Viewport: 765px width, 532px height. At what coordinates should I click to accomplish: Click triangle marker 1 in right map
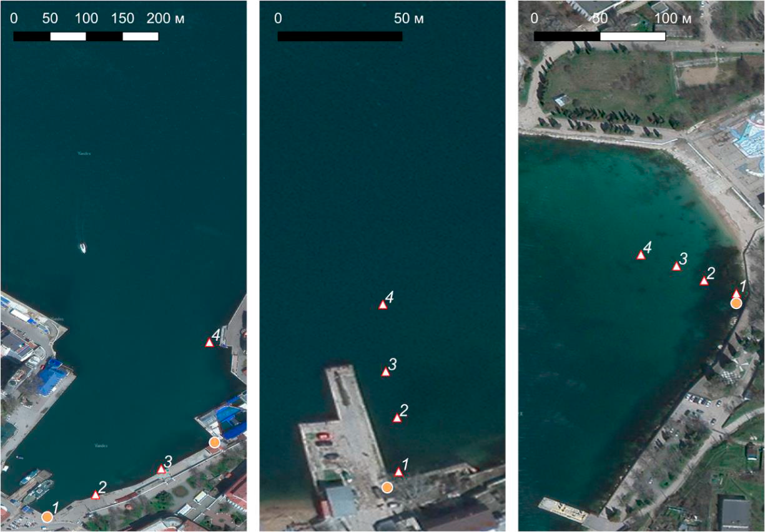[736, 293]
